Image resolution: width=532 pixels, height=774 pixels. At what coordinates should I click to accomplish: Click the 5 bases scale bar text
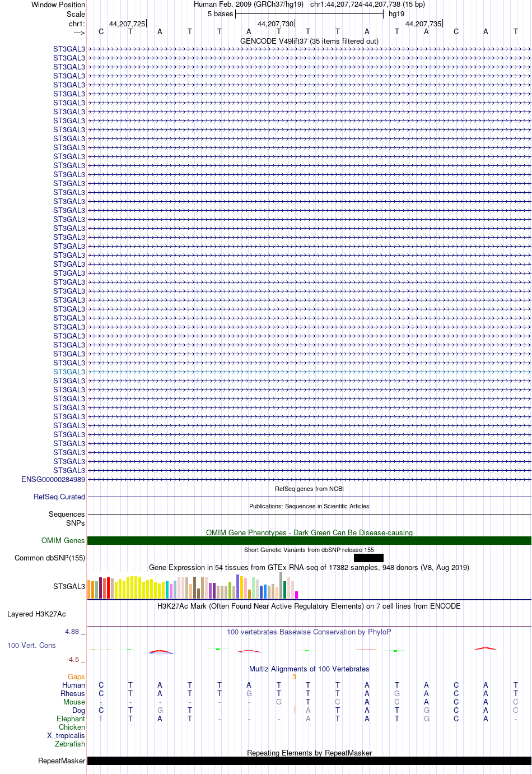(220, 13)
